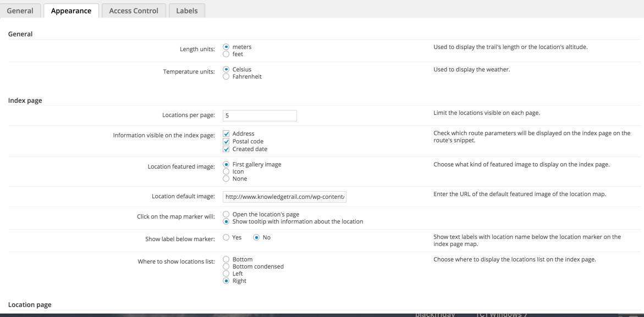
Task: Select feet as length units
Action: pyautogui.click(x=226, y=54)
